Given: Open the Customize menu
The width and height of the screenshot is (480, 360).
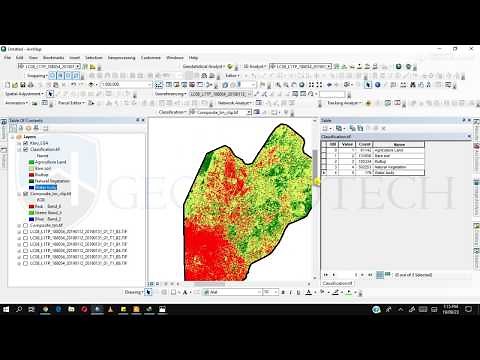Looking at the screenshot, I should (x=151, y=58).
